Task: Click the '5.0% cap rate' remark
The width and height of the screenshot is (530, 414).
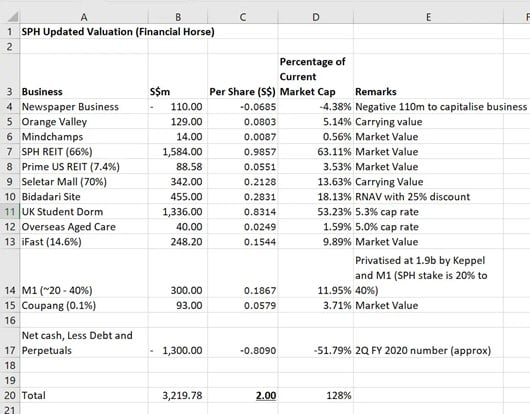Action: point(387,227)
